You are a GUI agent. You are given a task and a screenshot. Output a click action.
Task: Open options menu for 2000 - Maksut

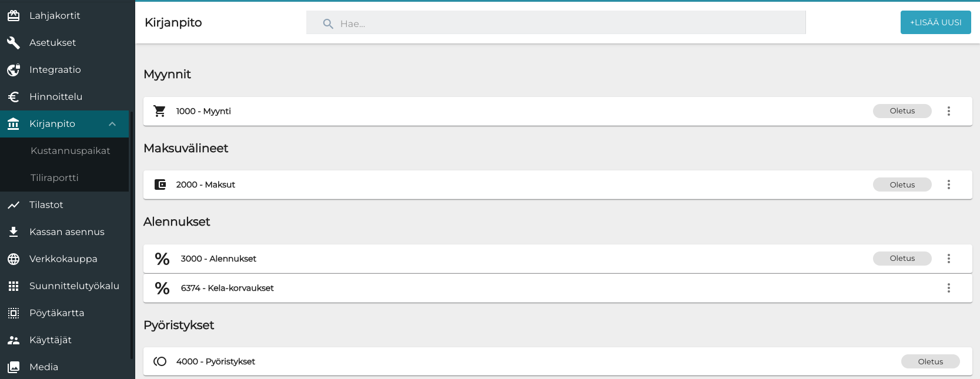click(948, 185)
